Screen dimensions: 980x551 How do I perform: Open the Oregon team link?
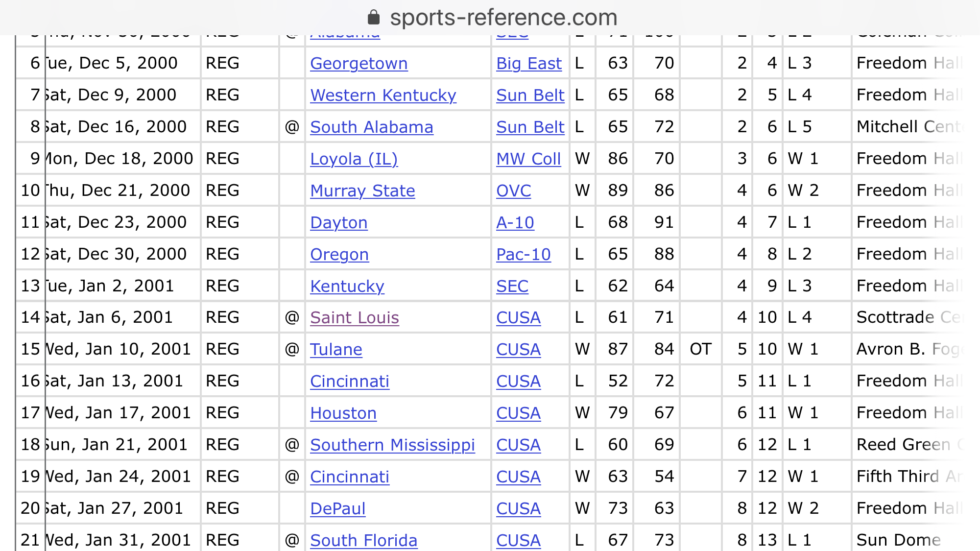coord(339,254)
